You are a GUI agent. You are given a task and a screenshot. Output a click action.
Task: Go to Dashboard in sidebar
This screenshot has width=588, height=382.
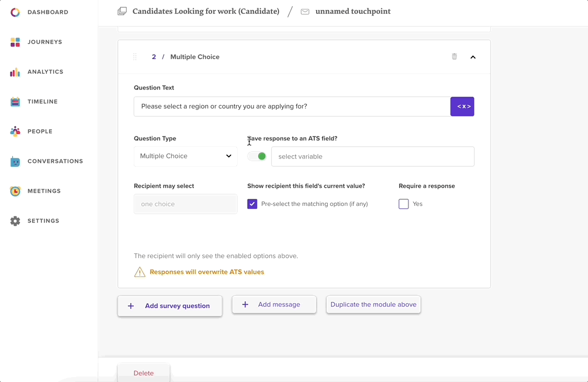click(48, 12)
